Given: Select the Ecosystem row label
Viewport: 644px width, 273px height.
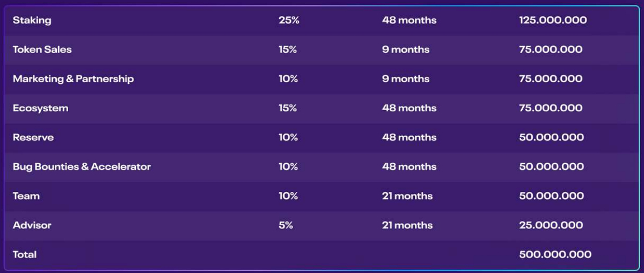Looking at the screenshot, I should tap(41, 108).
